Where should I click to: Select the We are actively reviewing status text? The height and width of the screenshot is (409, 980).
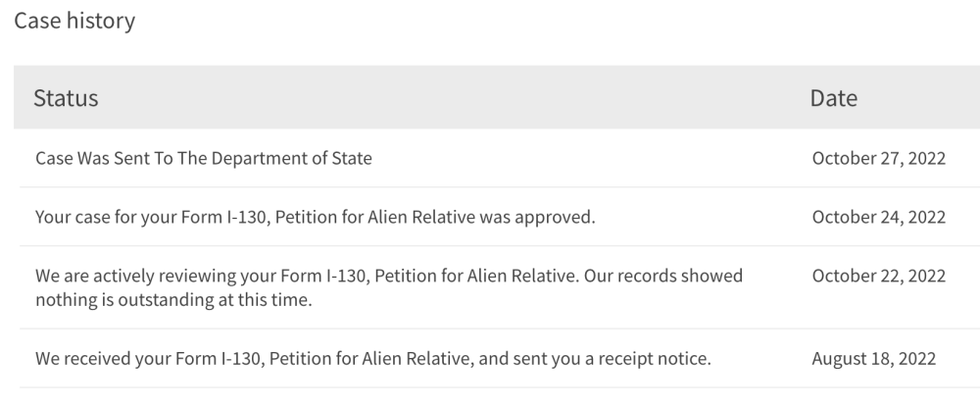(x=389, y=287)
